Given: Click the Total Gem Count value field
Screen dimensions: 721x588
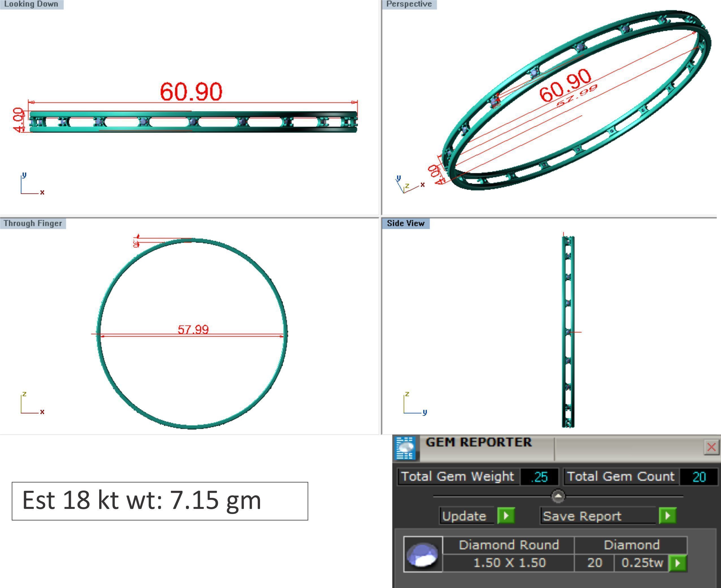Looking at the screenshot, I should pyautogui.click(x=699, y=477).
